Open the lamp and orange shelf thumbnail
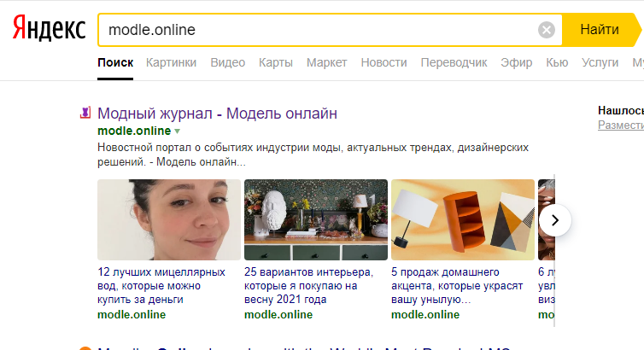644x350 pixels. (x=463, y=219)
